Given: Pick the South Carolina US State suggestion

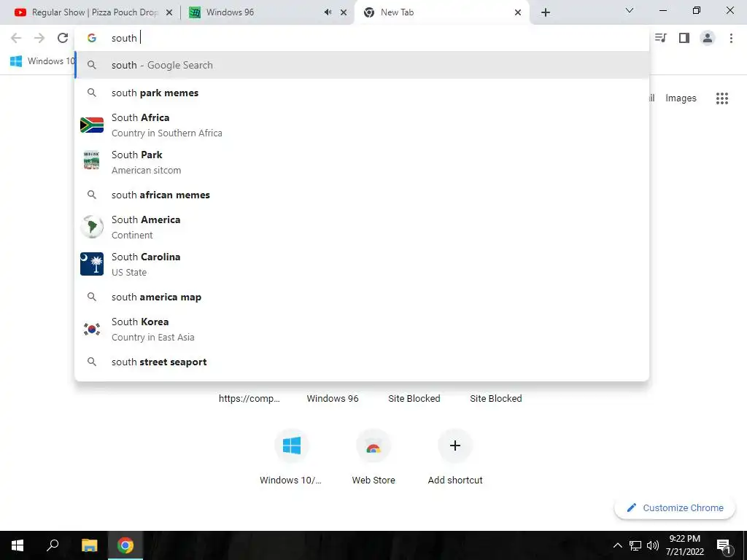Looking at the screenshot, I should [362, 264].
